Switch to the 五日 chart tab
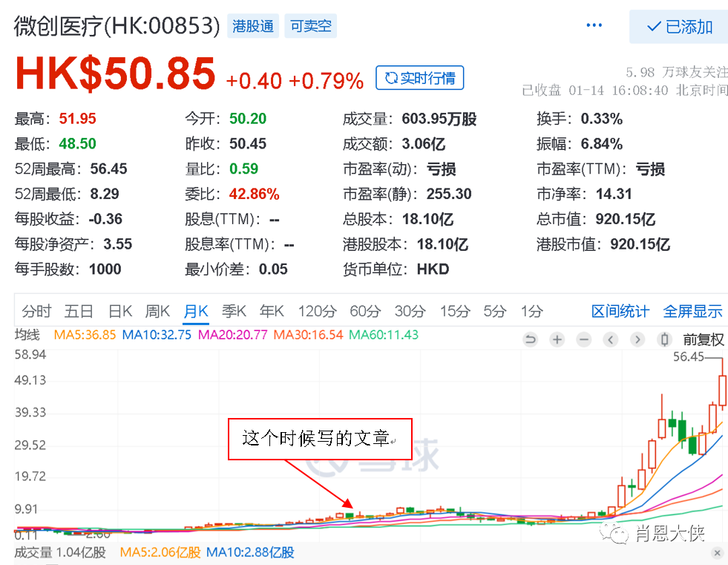This screenshot has height=565, width=728. pos(79,311)
